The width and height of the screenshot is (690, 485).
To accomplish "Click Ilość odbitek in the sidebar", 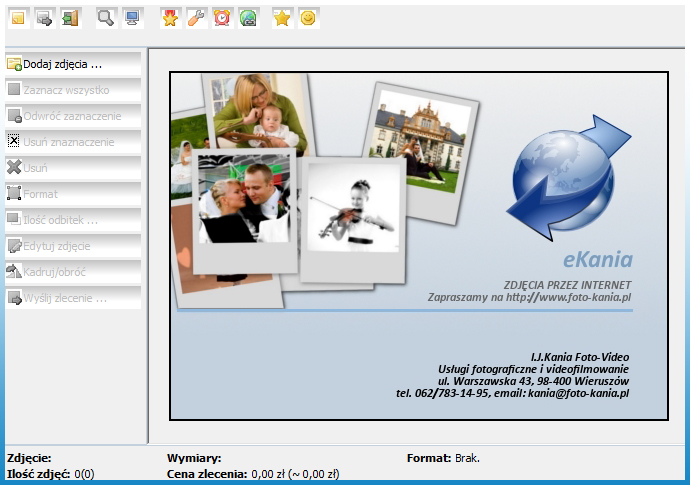I will 73,220.
